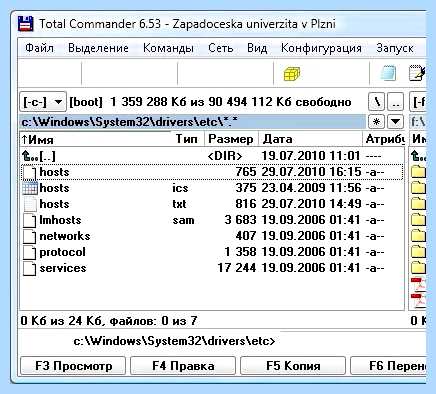Click the F3 Просмотр button

coord(73,366)
